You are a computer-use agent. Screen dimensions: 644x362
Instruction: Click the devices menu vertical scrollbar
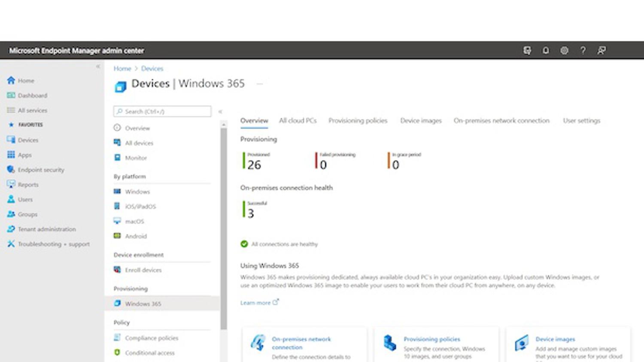[x=224, y=227]
